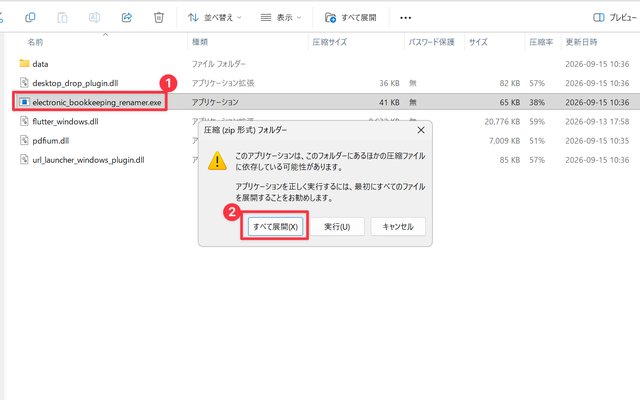640x400 pixels.
Task: Sort by the 種類 column header
Action: pyautogui.click(x=200, y=42)
